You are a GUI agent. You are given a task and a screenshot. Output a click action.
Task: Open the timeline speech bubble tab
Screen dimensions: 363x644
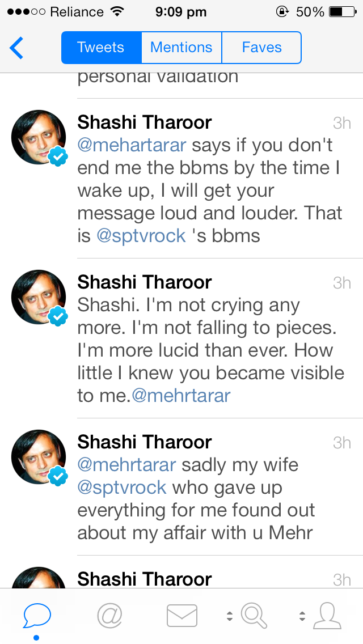37,616
